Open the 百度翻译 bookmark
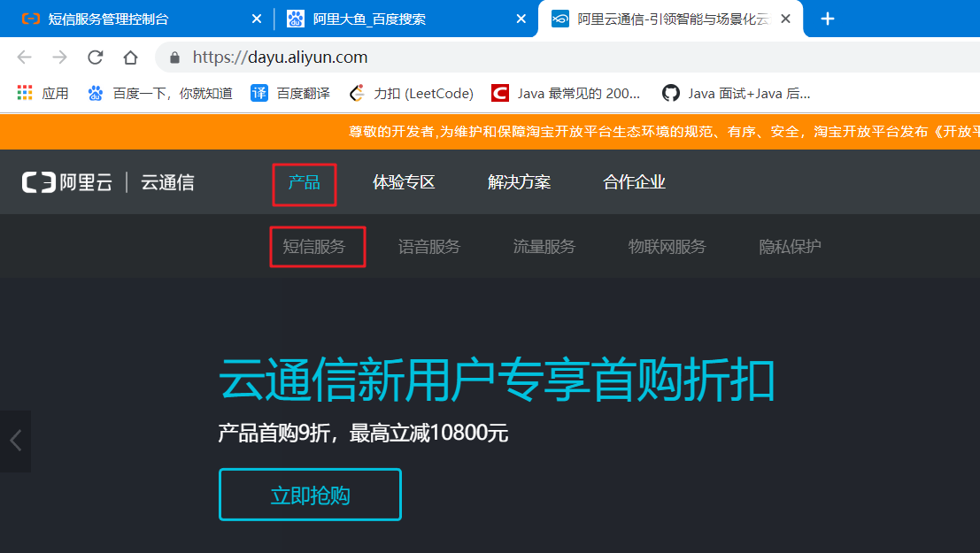Viewport: 980px width, 553px height. [290, 93]
